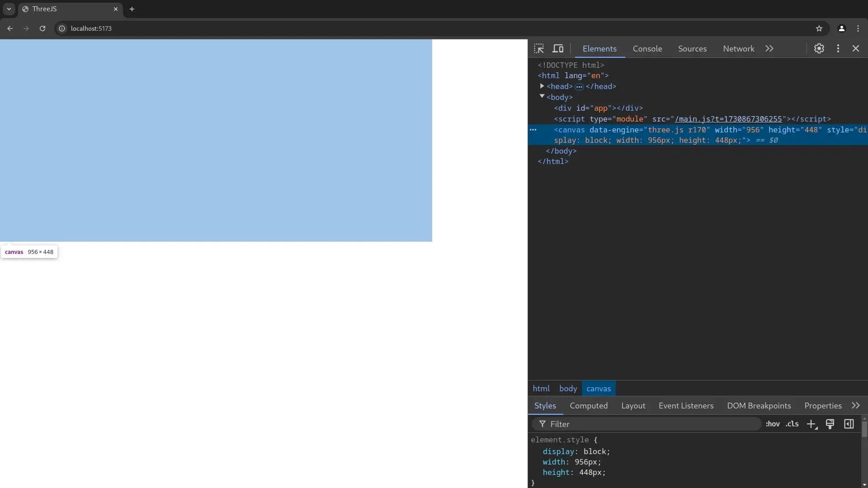Select body in the breadcrumb bar
The width and height of the screenshot is (868, 488).
[568, 389]
